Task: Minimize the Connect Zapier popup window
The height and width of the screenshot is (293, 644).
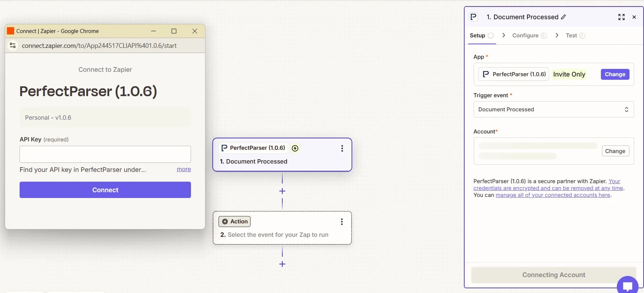Action: (x=153, y=31)
